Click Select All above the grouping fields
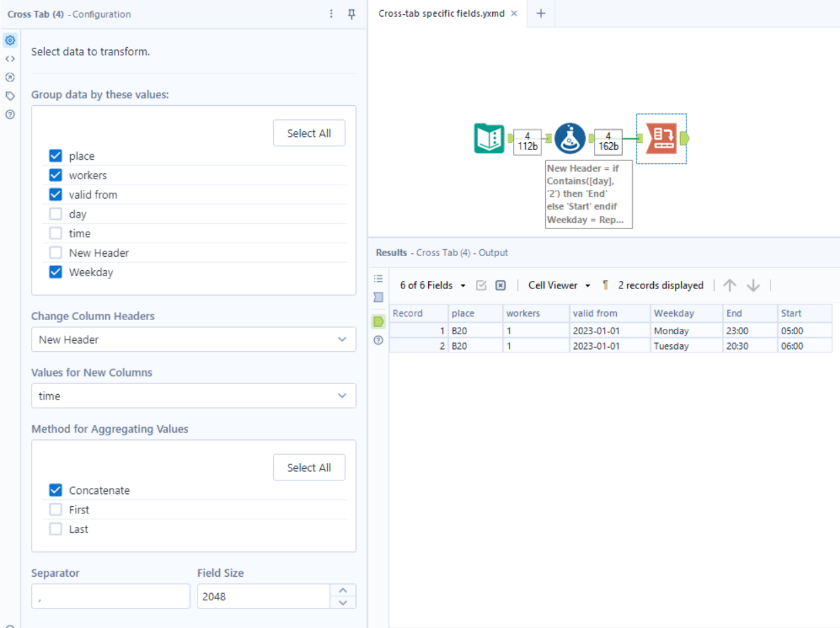The height and width of the screenshot is (628, 840). click(x=309, y=133)
